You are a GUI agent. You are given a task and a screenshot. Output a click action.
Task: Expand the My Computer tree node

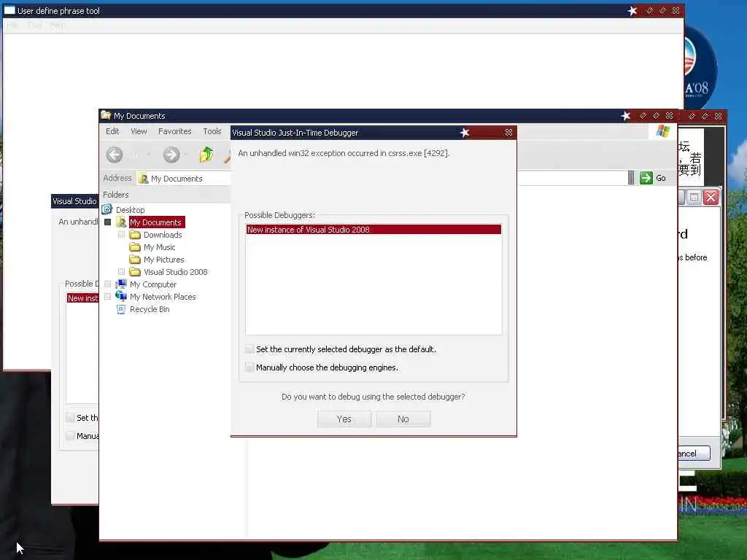point(108,284)
